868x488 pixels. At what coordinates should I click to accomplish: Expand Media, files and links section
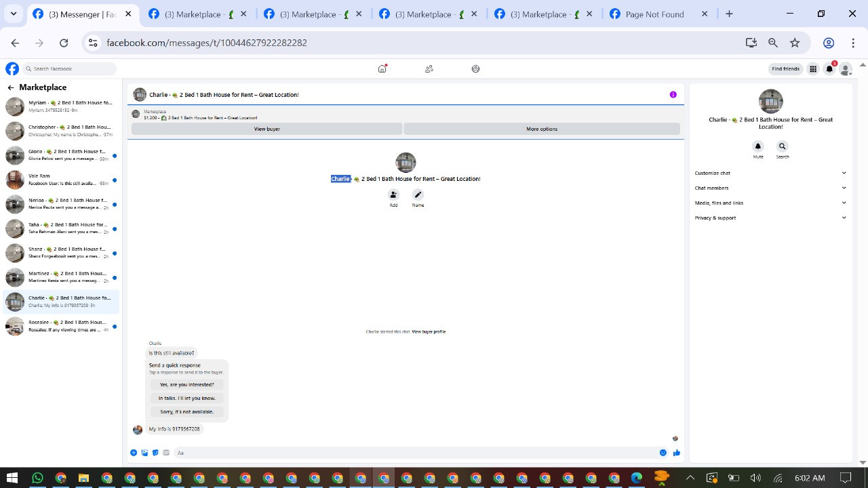click(x=770, y=203)
